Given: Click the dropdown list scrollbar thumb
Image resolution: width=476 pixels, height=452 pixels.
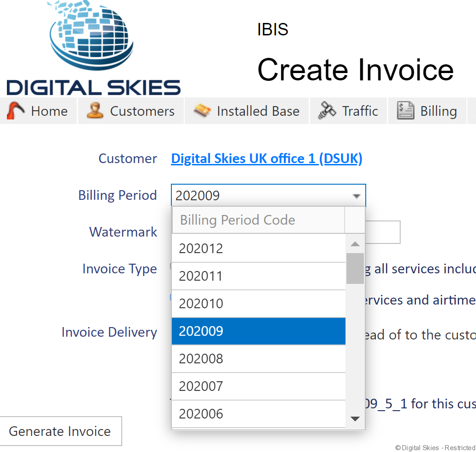Looking at the screenshot, I should [355, 268].
